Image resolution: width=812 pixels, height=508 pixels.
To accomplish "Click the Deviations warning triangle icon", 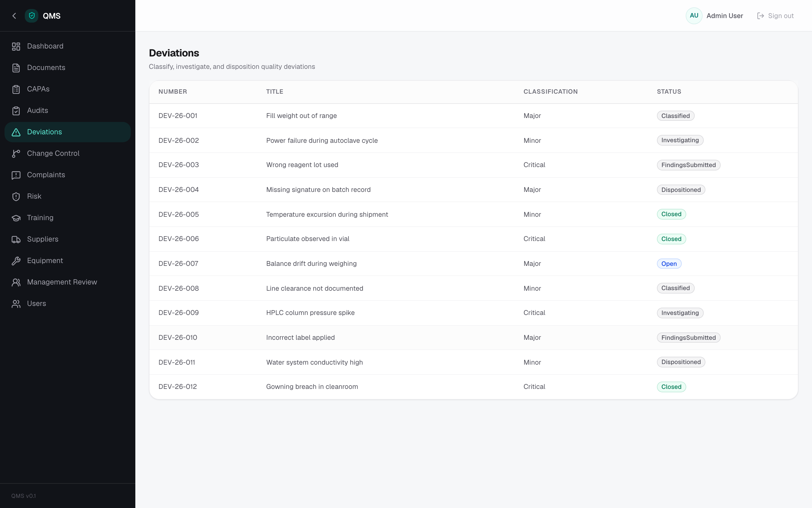I will pos(16,132).
